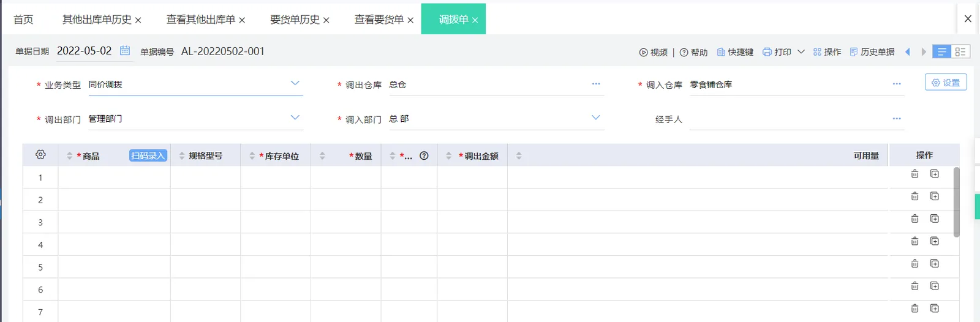Click 商品 cell in row 1
This screenshot has width=980, height=322.
[115, 178]
